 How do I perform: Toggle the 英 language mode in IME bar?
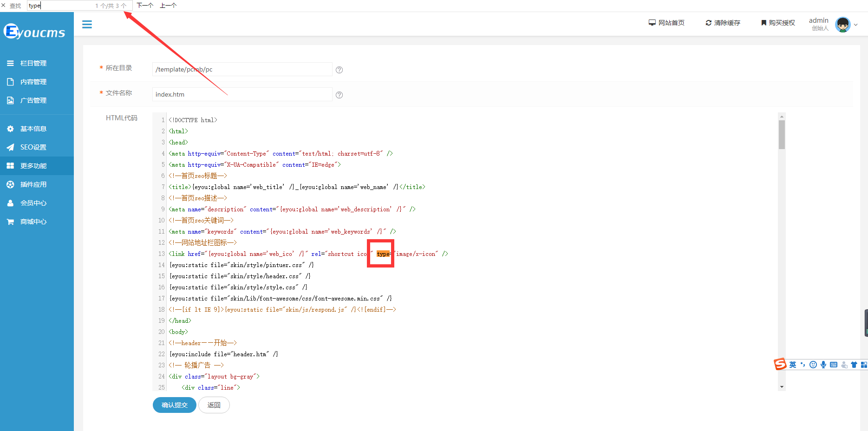[x=793, y=365]
